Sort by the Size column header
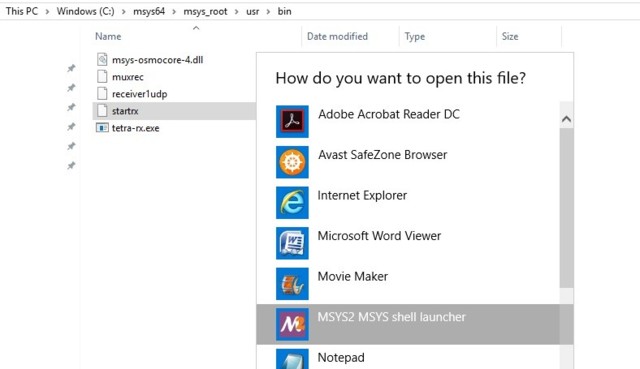The width and height of the screenshot is (640, 369). [510, 36]
